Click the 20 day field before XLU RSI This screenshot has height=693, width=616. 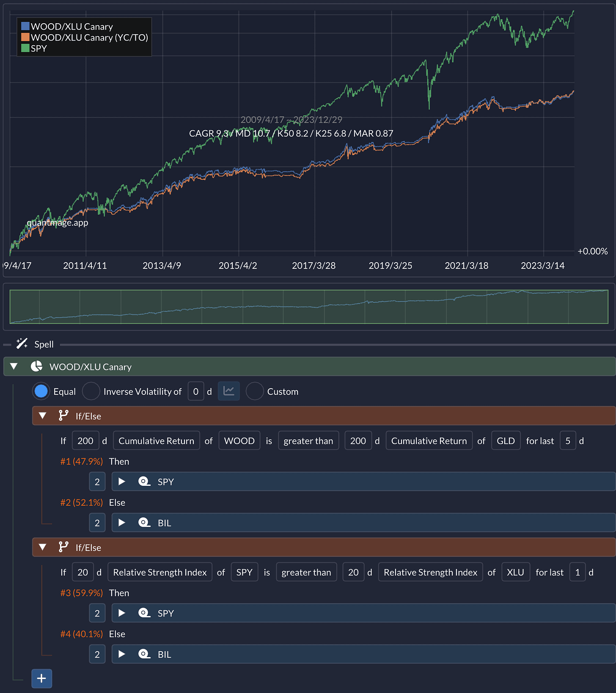click(x=353, y=572)
